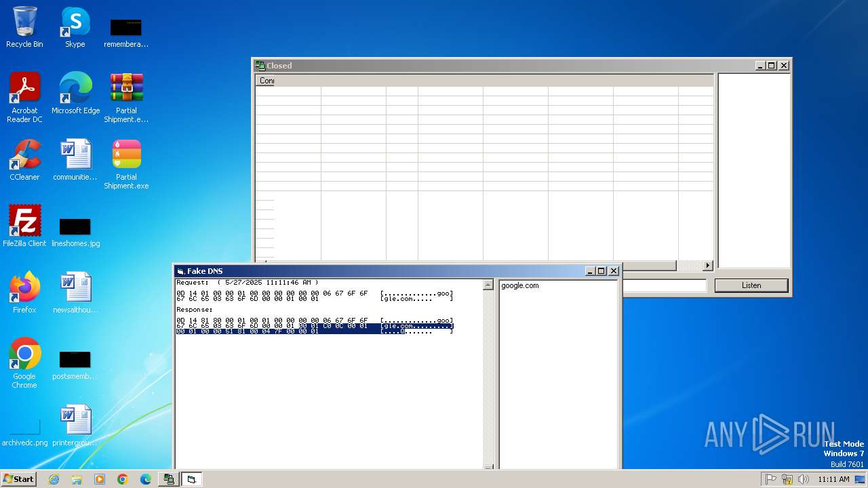Switch to the Closed window taskbar button
This screenshot has width=868, height=488.
pos(168,479)
